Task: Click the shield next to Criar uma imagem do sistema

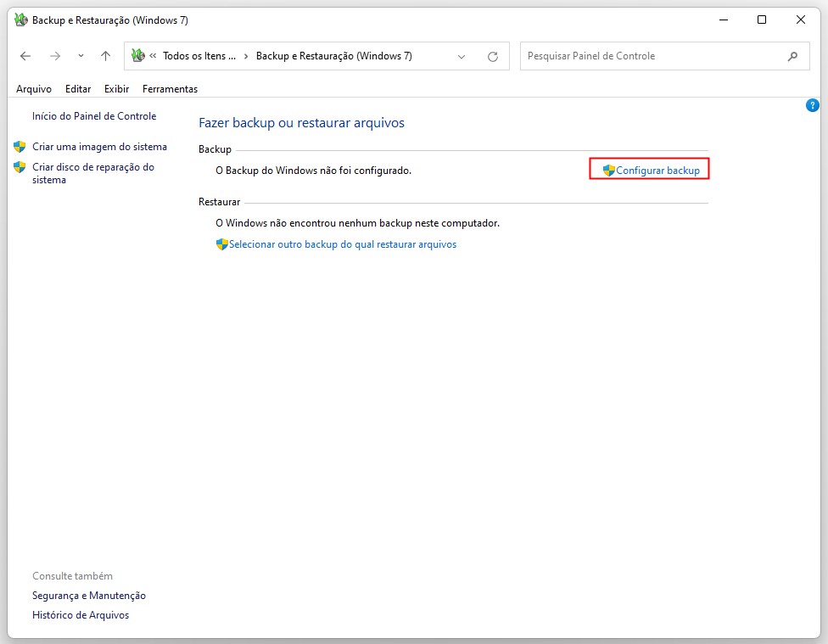Action: tap(19, 146)
